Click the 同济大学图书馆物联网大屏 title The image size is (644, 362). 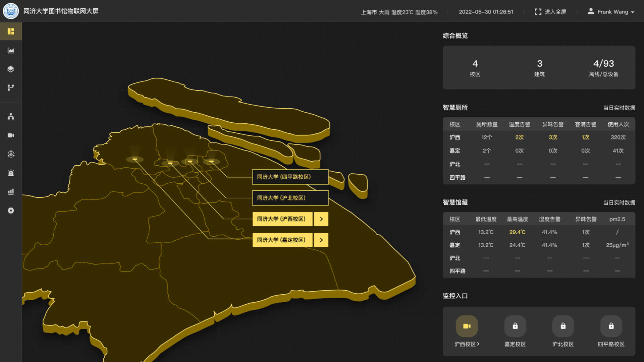(x=61, y=11)
